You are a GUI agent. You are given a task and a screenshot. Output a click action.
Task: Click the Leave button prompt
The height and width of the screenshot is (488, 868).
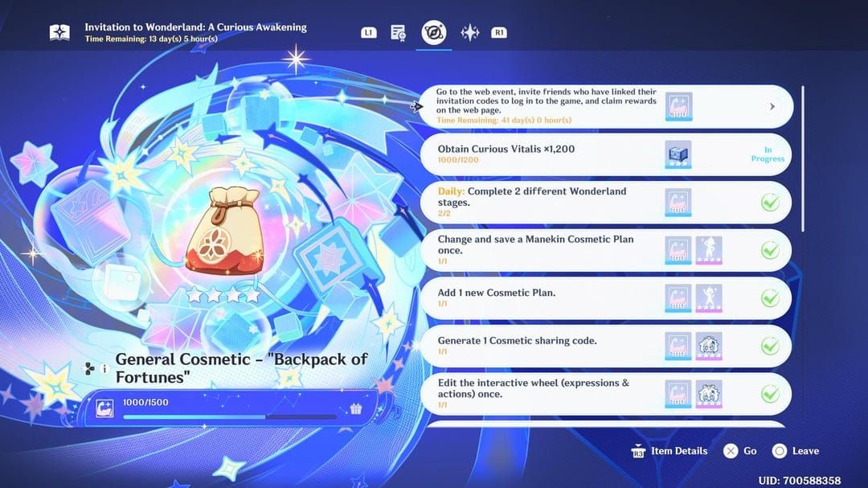point(796,451)
